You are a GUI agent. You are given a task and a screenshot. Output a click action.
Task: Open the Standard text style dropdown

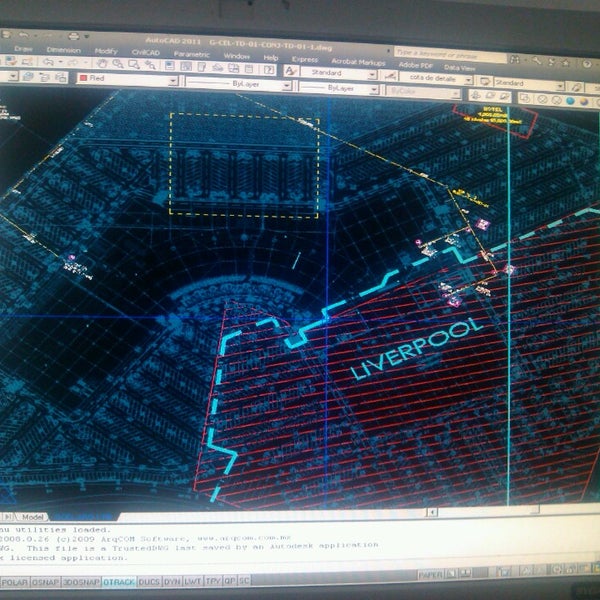coord(339,73)
